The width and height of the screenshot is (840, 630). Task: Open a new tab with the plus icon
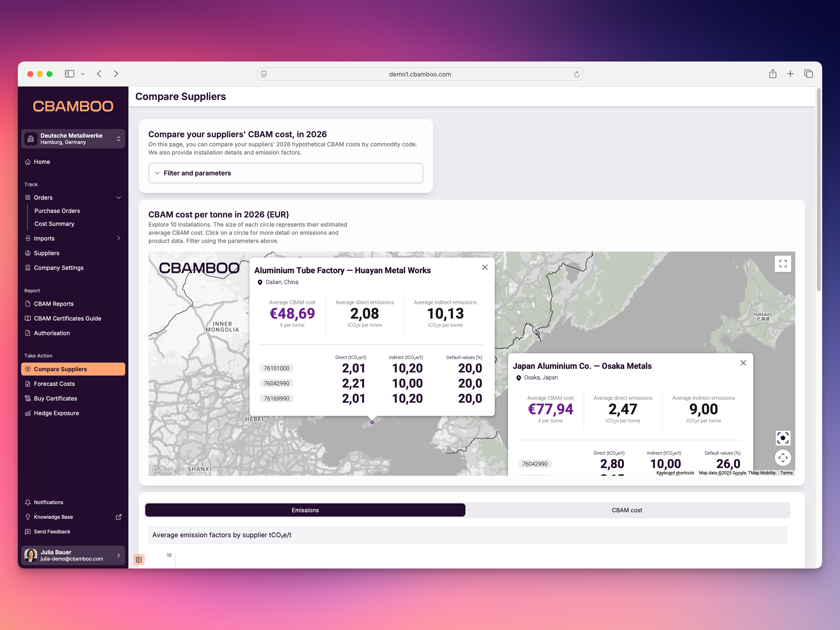tap(790, 74)
